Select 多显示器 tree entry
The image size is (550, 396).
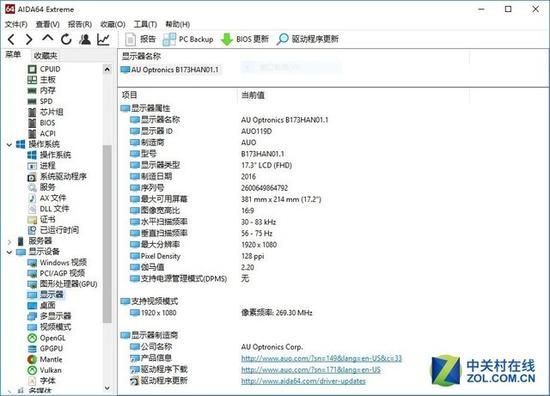[49, 316]
